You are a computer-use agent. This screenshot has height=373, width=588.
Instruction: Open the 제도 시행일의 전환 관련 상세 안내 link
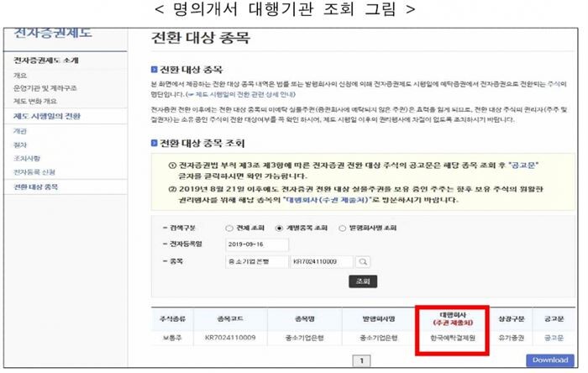tap(242, 94)
